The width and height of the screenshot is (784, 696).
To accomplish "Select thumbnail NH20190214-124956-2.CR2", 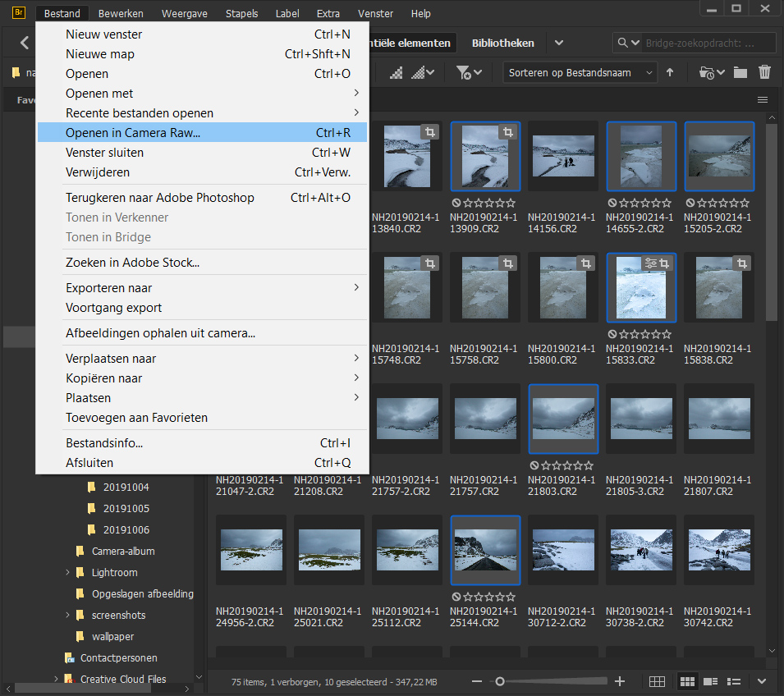I will (x=251, y=550).
